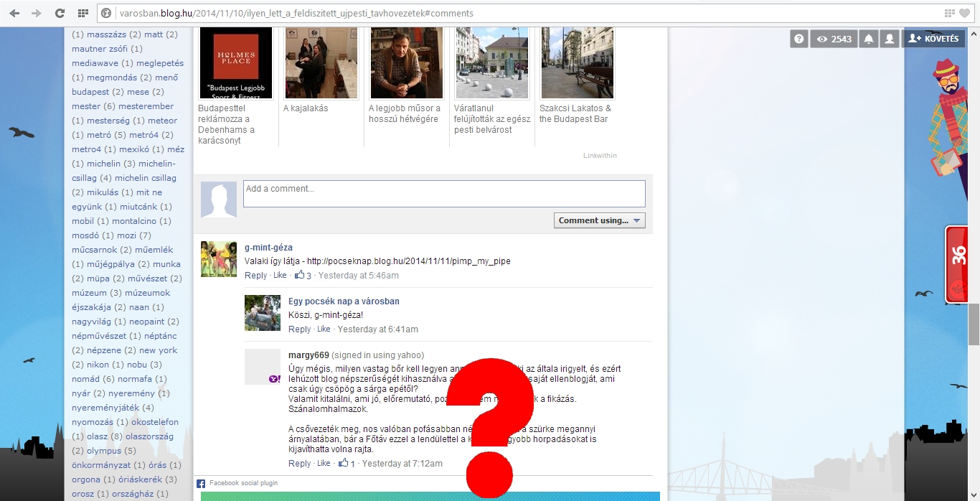Open the Comment using dropdown

(600, 220)
